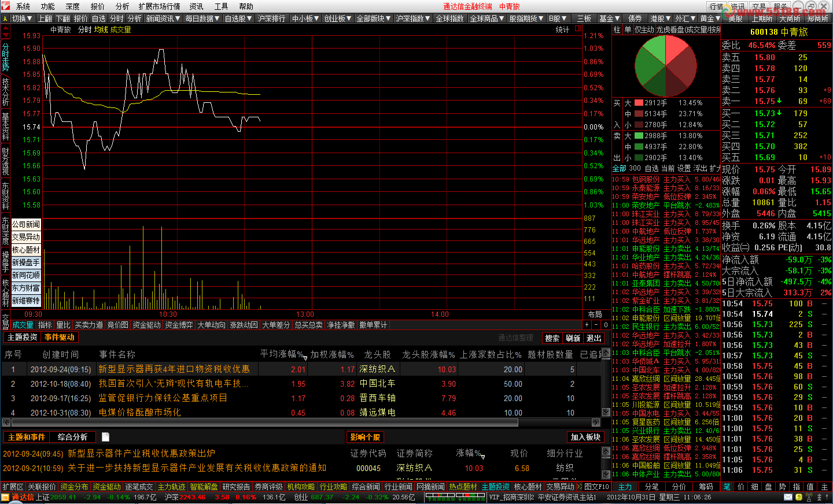
Task: Select the 自选 filter in alerts panel
Action: [651, 168]
